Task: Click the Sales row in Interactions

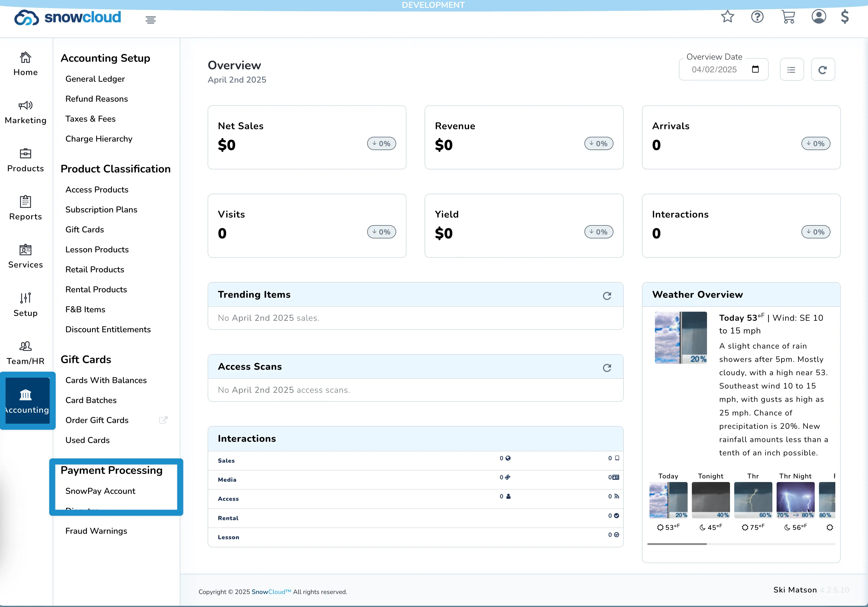Action: [x=415, y=461]
